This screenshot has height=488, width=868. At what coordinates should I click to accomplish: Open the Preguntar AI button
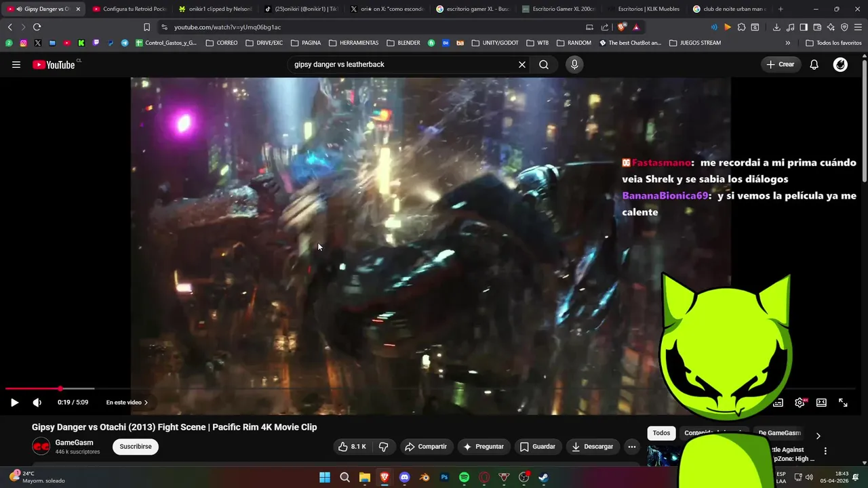pos(484,447)
